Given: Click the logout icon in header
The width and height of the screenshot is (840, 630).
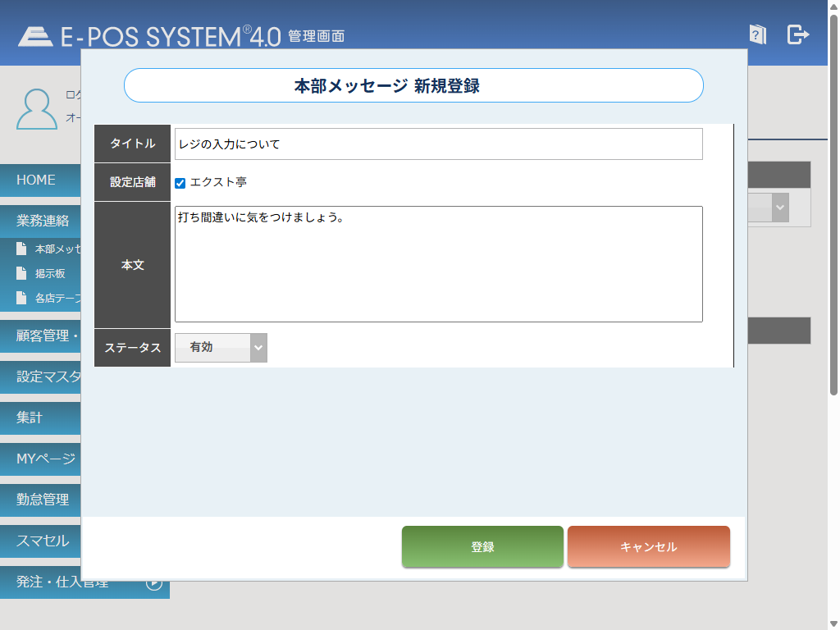Looking at the screenshot, I should [797, 34].
